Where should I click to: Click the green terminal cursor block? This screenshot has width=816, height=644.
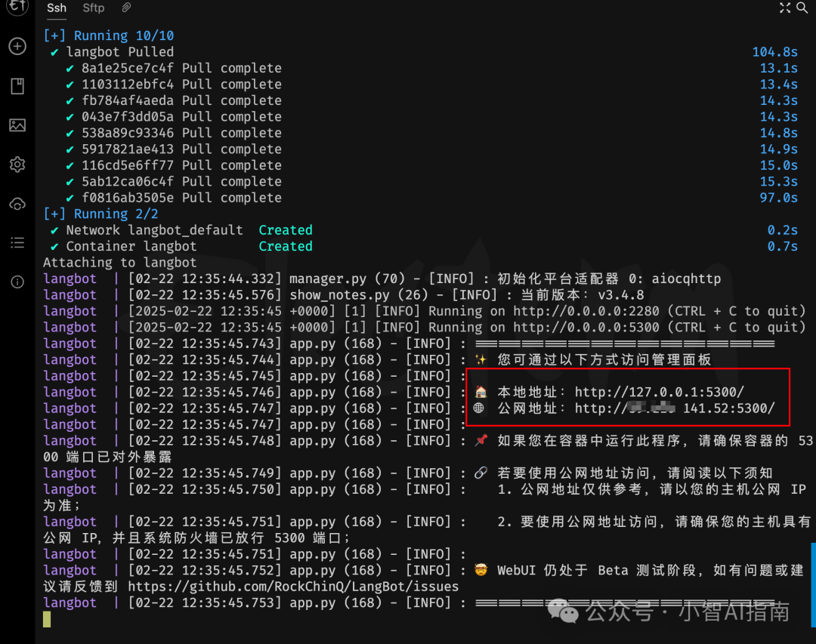point(46,618)
